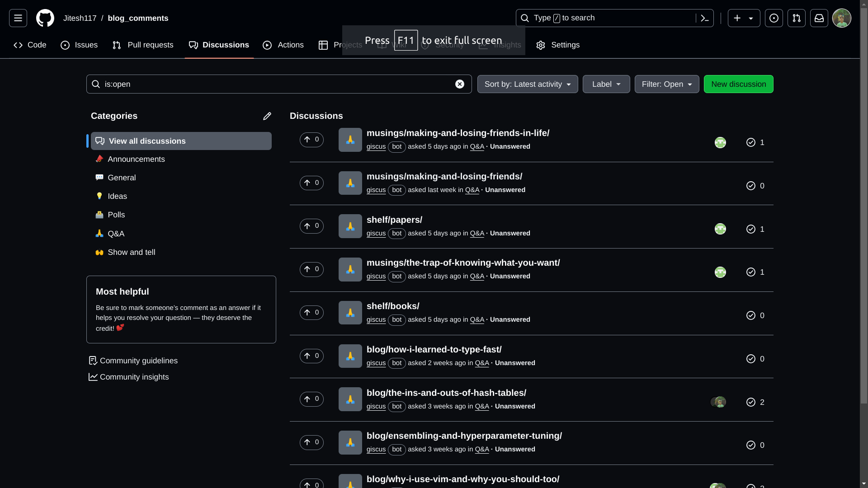Expand the Label filter dropdown
The height and width of the screenshot is (488, 868).
606,84
